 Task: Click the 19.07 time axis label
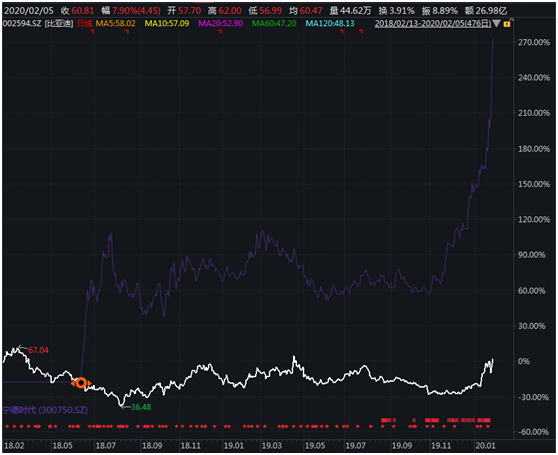pos(356,446)
